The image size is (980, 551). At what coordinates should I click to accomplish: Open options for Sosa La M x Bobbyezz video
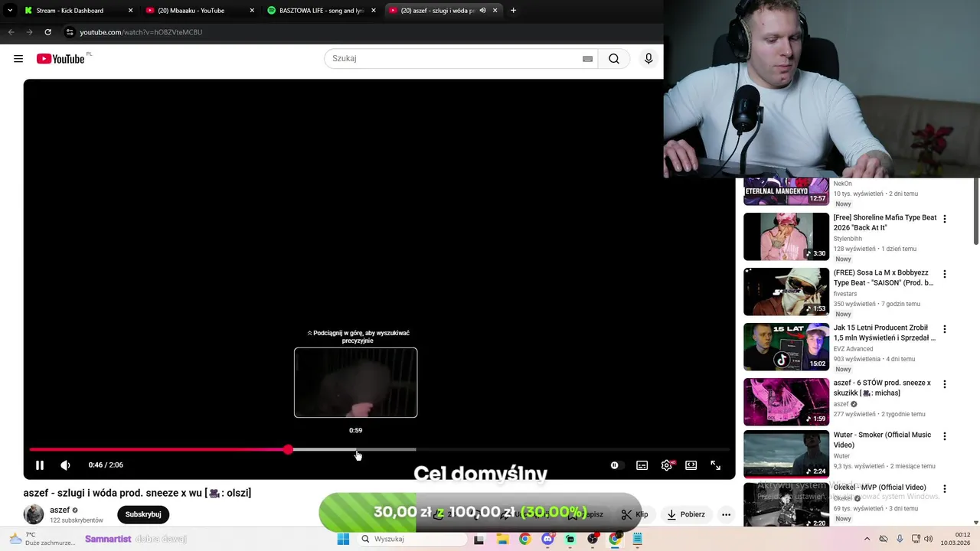(x=944, y=274)
